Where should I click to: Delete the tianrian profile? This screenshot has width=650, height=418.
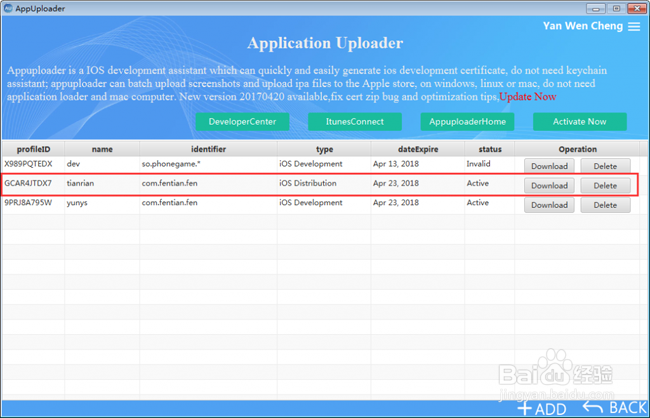[x=605, y=185]
